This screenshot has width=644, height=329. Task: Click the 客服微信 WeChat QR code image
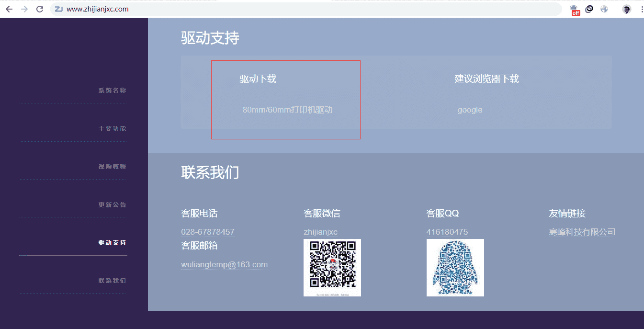click(332, 268)
